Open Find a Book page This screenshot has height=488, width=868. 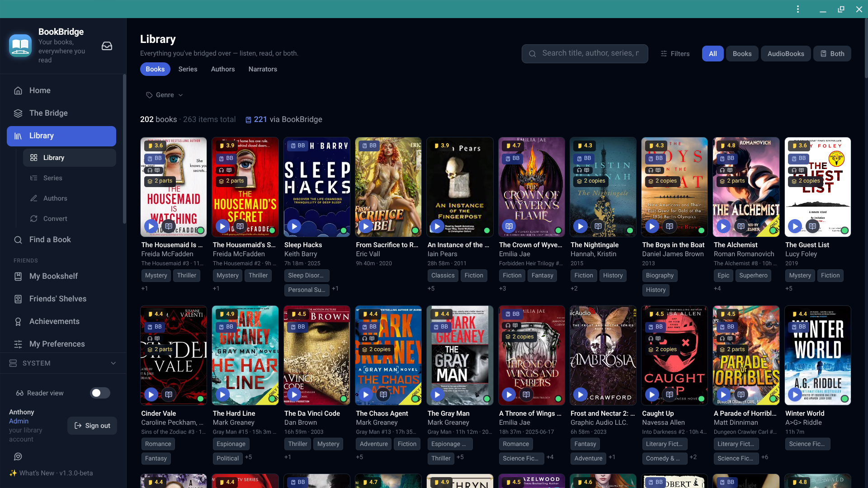61,239
